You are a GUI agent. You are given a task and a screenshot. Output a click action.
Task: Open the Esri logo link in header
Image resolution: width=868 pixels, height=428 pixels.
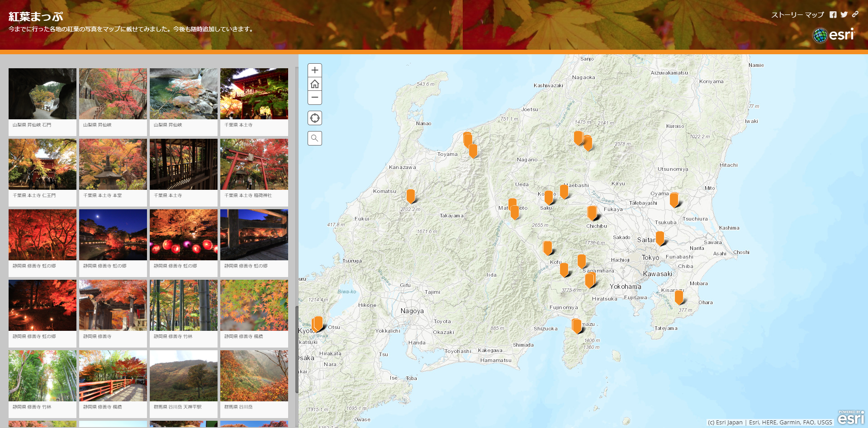point(834,35)
